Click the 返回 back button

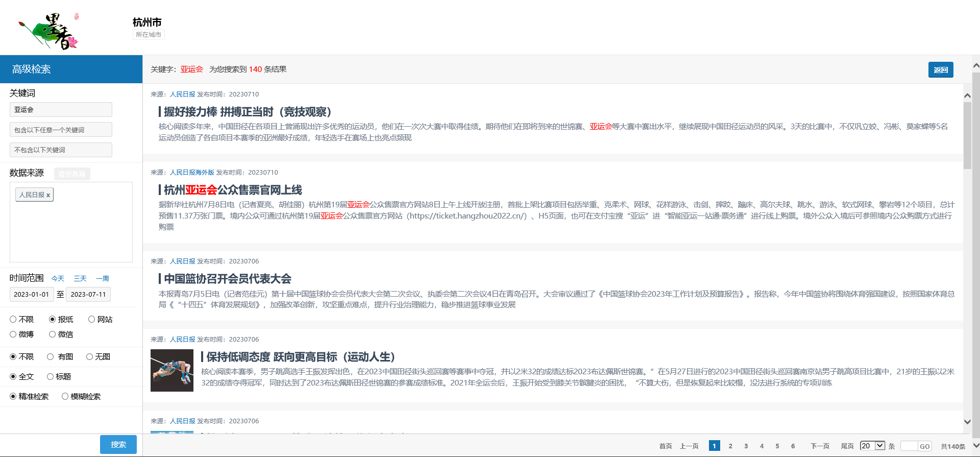940,70
